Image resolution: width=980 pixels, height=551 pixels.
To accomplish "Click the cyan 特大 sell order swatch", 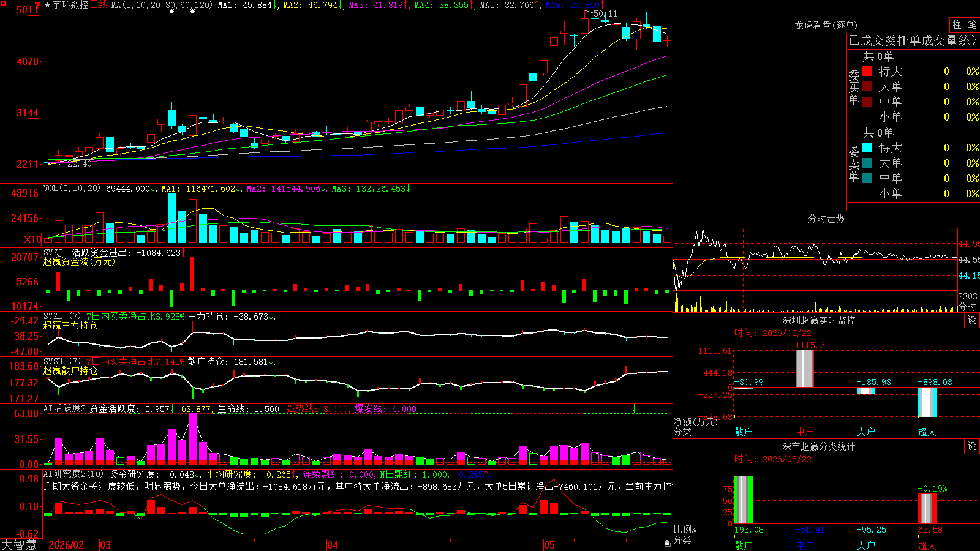I will point(867,148).
